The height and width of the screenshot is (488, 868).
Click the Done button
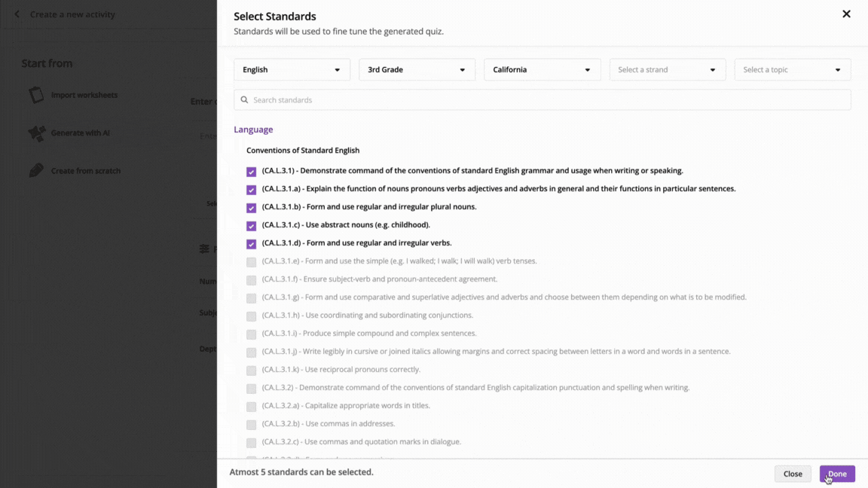click(x=837, y=474)
